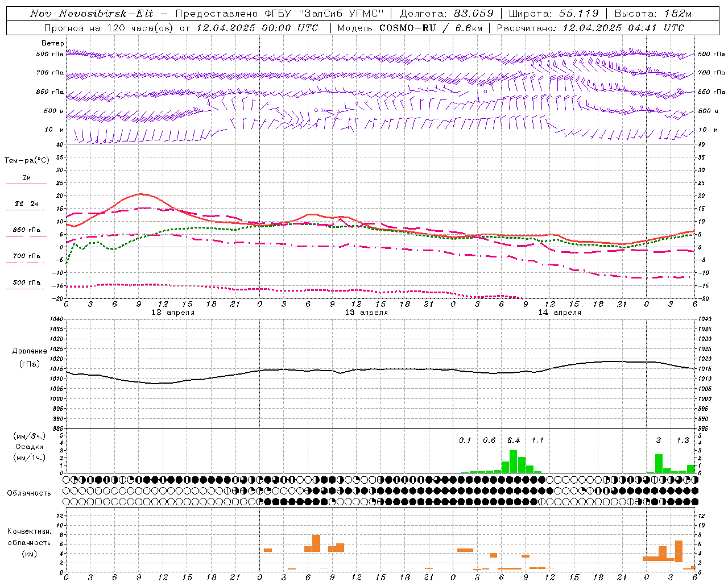This screenshot has height=582, width=728.
Task: Select the 3-hour precipitation total 0.6
Action: 489,440
